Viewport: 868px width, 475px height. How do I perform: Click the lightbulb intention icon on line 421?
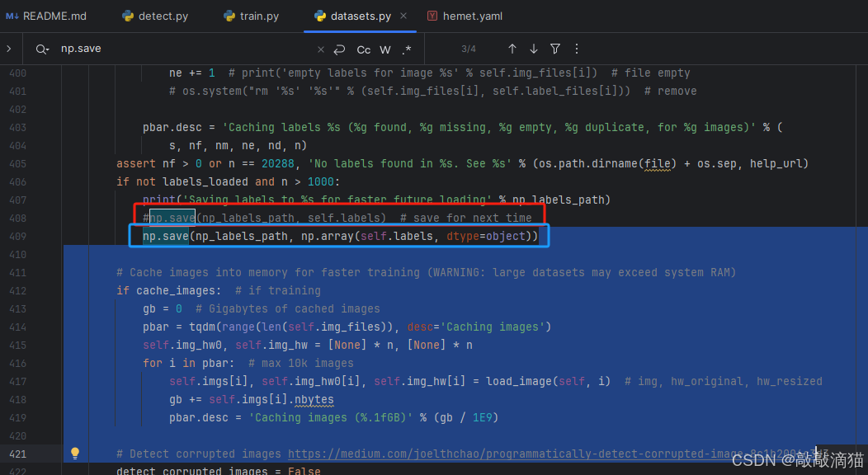coord(74,453)
